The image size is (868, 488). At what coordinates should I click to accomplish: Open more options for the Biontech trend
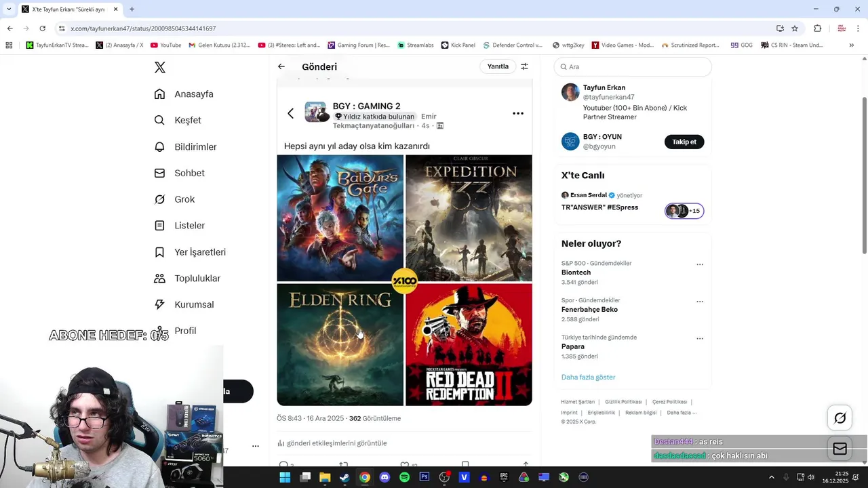tap(700, 264)
